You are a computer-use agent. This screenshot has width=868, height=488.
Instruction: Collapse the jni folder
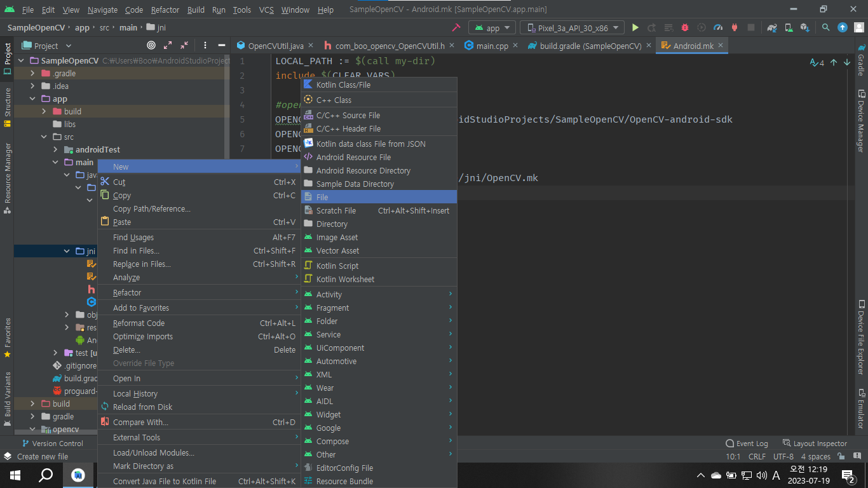[67, 251]
